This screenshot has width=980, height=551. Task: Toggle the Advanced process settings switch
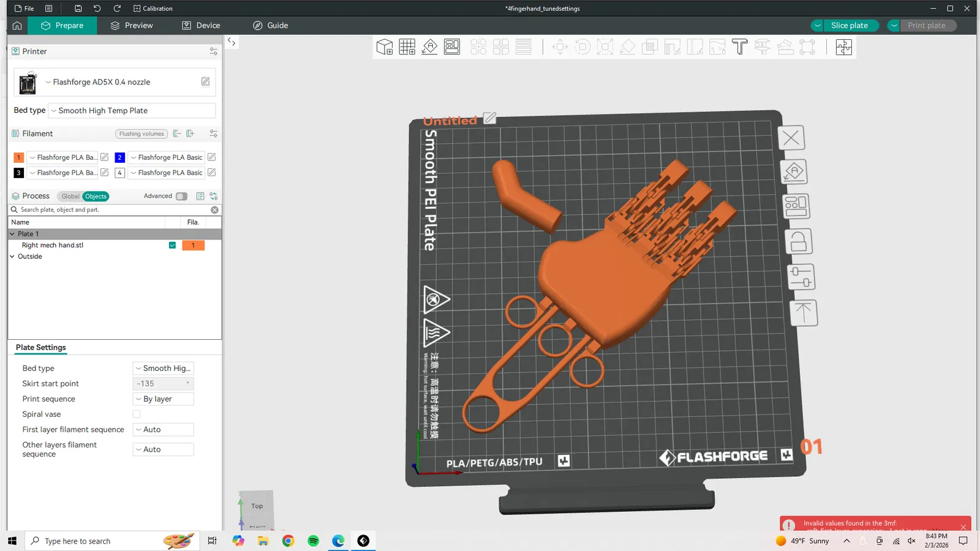pos(181,197)
